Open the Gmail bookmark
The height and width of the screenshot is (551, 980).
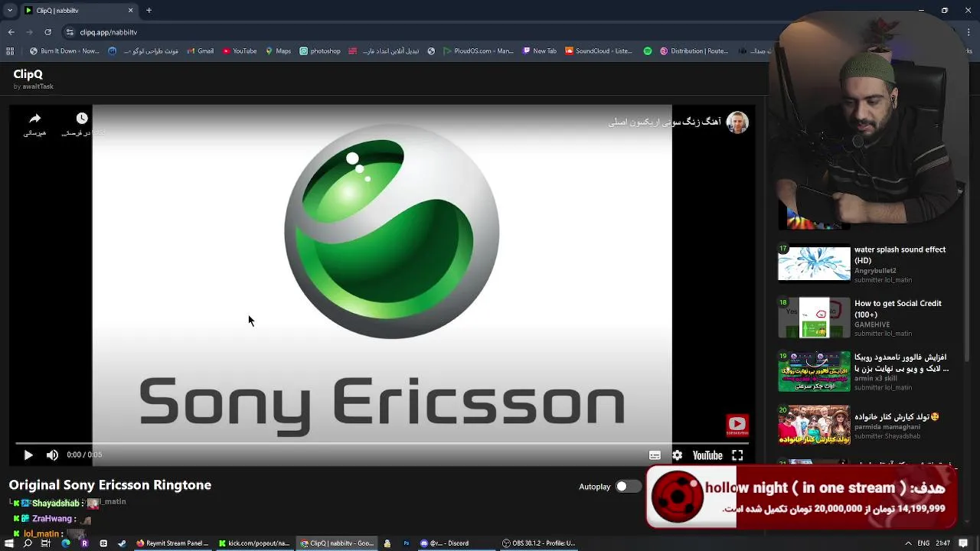pos(199,51)
